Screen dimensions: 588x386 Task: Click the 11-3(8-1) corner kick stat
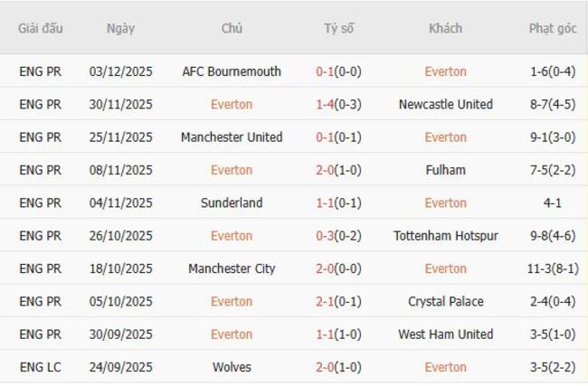tap(552, 268)
